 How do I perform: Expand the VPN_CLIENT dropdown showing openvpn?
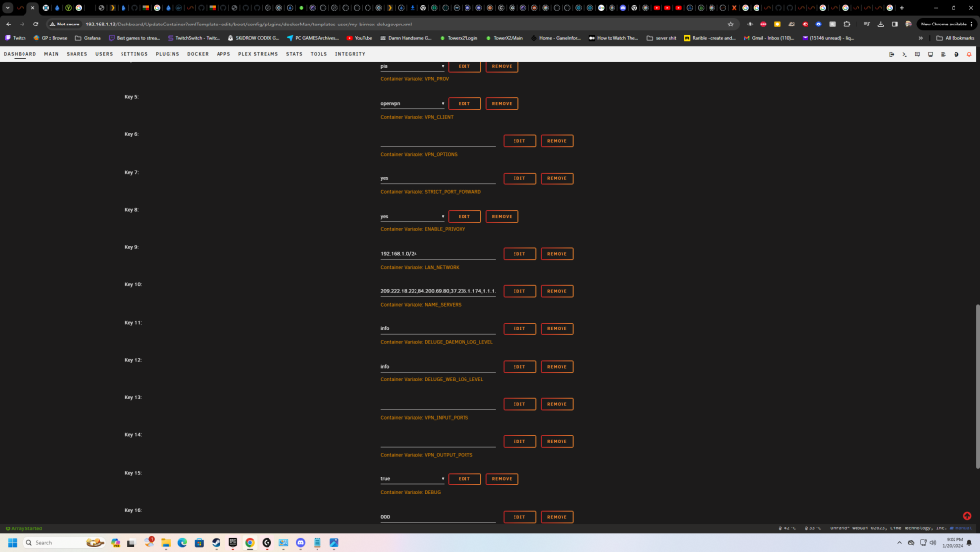click(x=413, y=103)
